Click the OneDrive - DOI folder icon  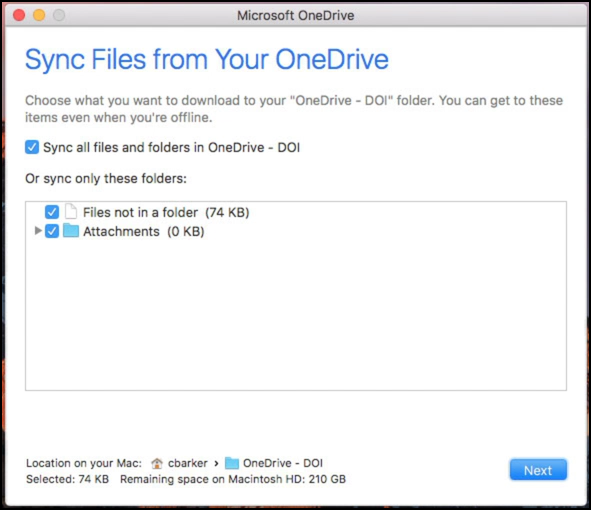(232, 463)
